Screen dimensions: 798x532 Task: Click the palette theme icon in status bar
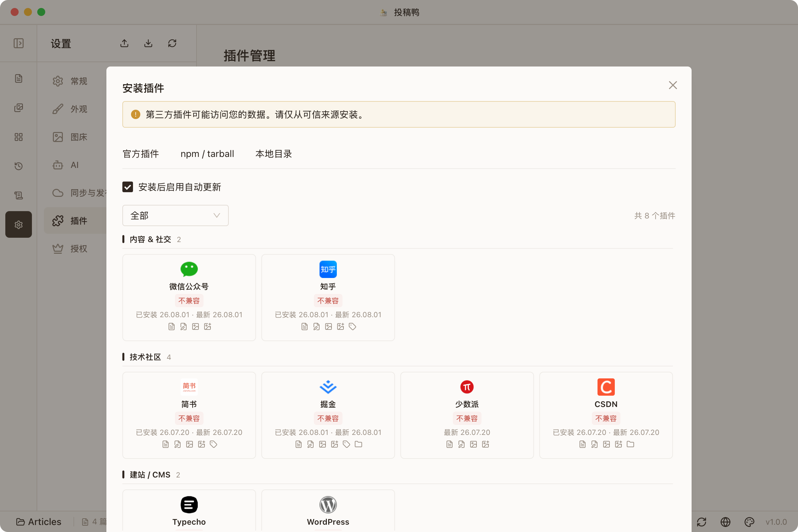click(749, 522)
